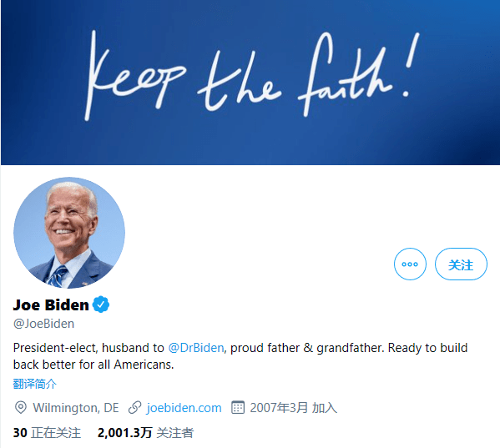Click 翻译简介 to translate bio
This screenshot has height=448, width=500.
point(35,384)
